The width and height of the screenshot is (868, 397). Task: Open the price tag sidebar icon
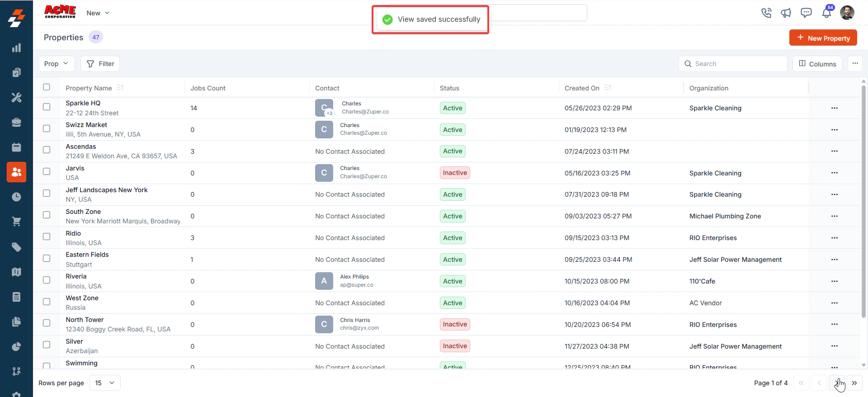point(16,247)
